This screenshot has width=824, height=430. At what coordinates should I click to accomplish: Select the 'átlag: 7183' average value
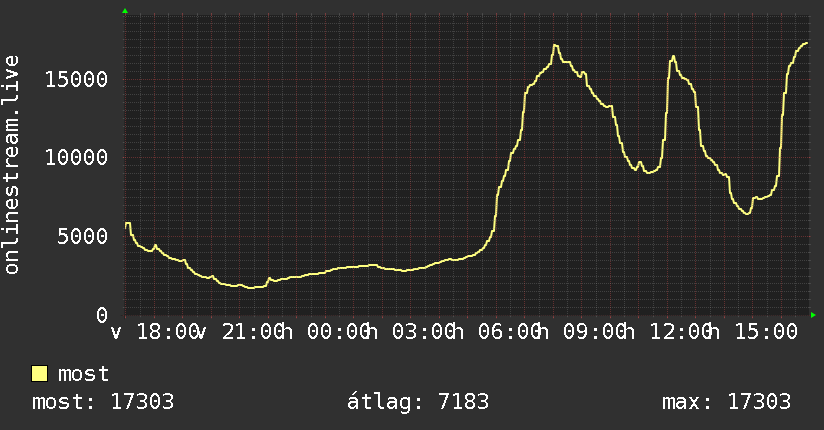pos(418,402)
